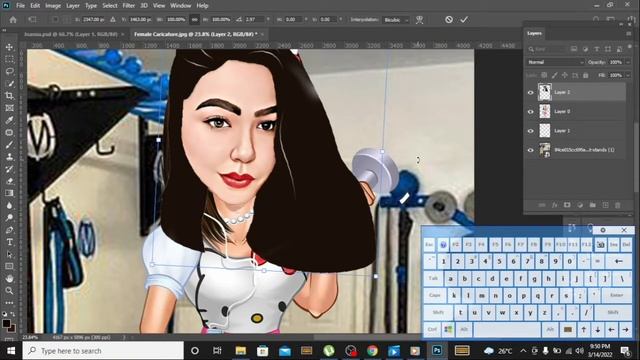The height and width of the screenshot is (360, 640).
Task: Click the Tab key on on-screen keyboard
Action: pos(433,279)
